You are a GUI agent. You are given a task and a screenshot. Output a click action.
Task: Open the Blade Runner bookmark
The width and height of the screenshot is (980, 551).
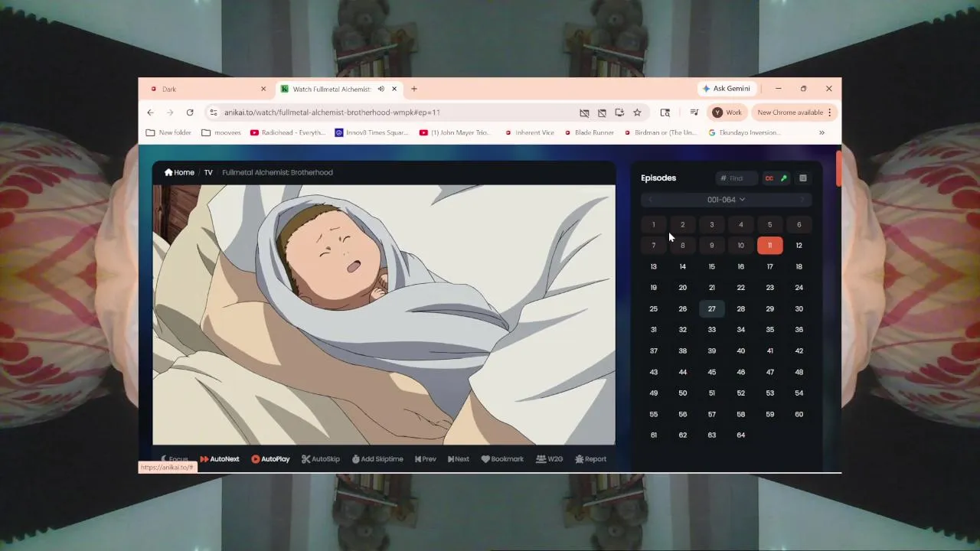pyautogui.click(x=589, y=132)
